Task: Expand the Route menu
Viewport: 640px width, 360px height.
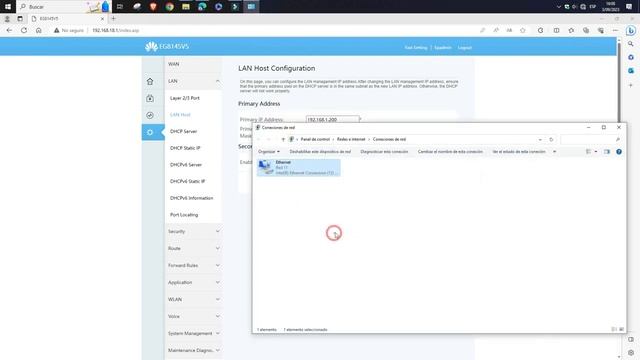Action: [193, 248]
